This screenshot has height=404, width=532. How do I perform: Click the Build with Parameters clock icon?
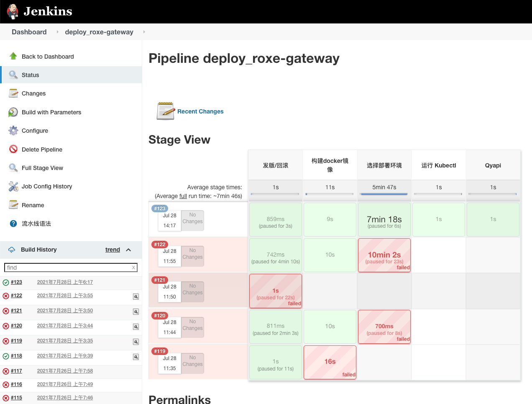13,112
